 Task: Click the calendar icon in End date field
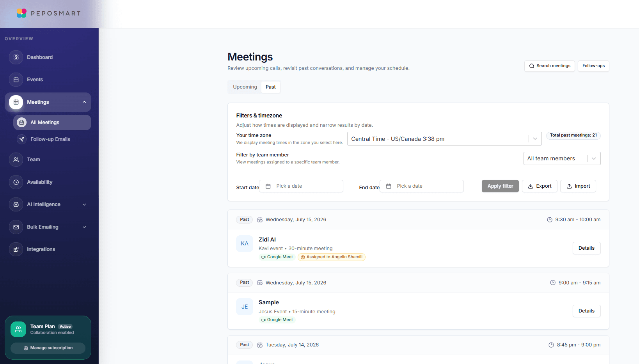(389, 186)
